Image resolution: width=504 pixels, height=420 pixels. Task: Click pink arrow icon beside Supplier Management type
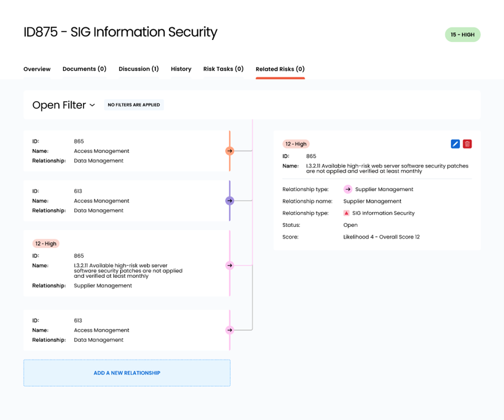pos(348,190)
